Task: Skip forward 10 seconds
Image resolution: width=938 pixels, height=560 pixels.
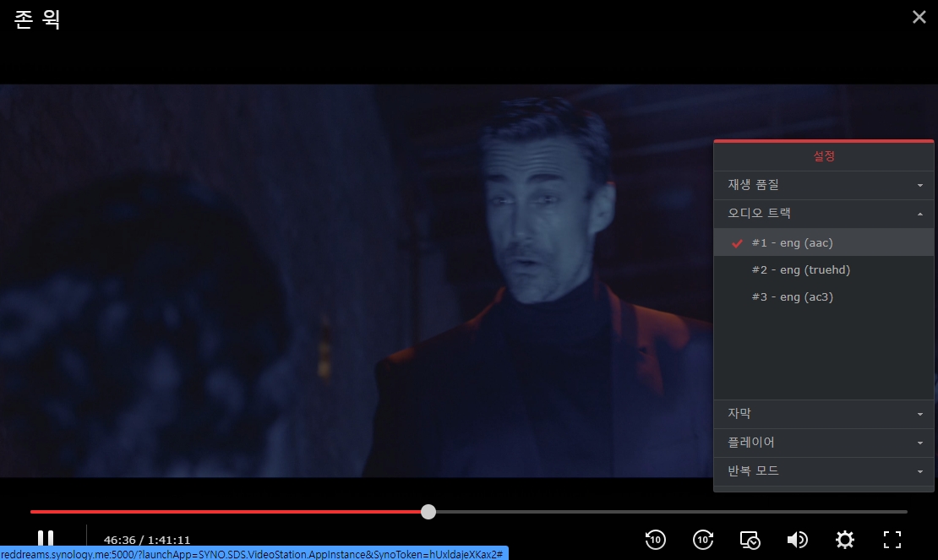Action: pos(703,540)
